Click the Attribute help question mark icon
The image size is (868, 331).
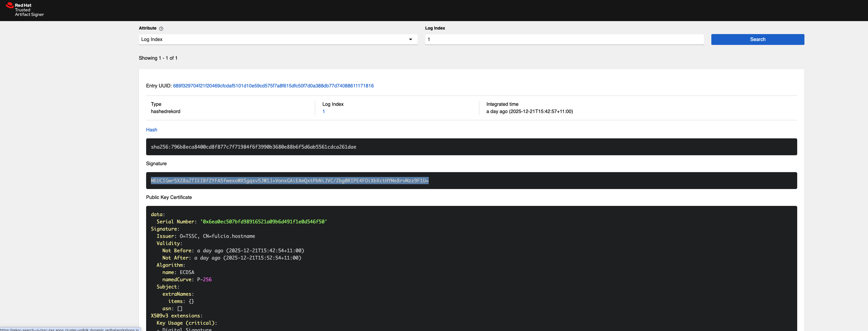click(161, 29)
